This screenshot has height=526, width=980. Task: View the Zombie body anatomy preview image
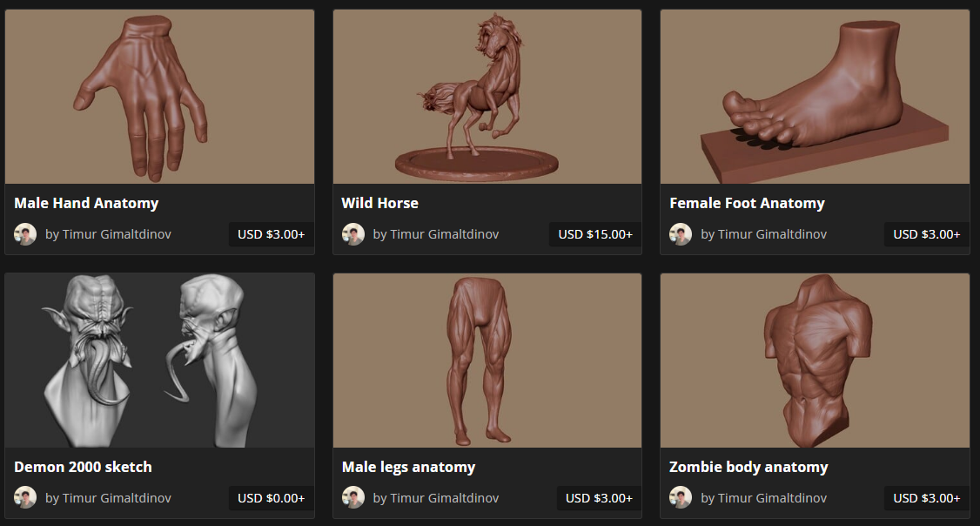coord(815,361)
